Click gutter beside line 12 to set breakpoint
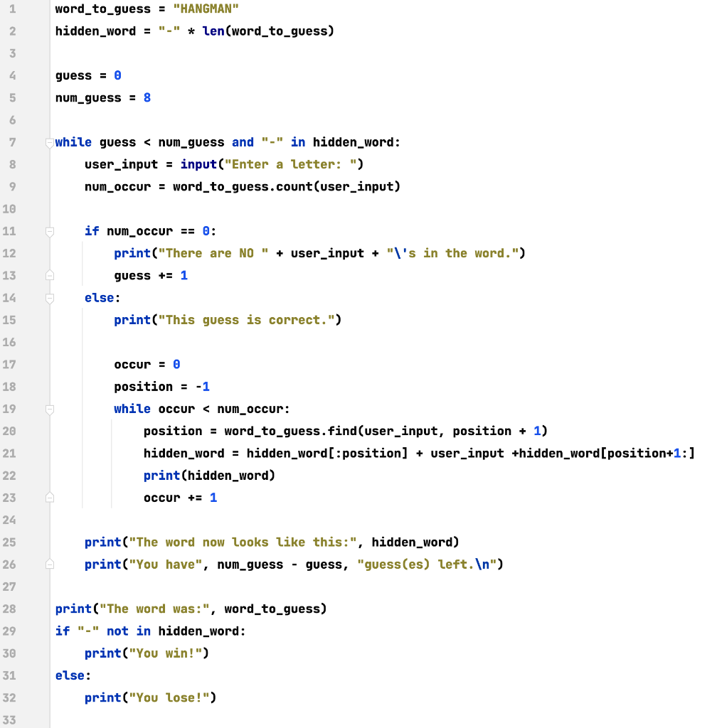Screen dimensions: 717x728 click(32, 253)
